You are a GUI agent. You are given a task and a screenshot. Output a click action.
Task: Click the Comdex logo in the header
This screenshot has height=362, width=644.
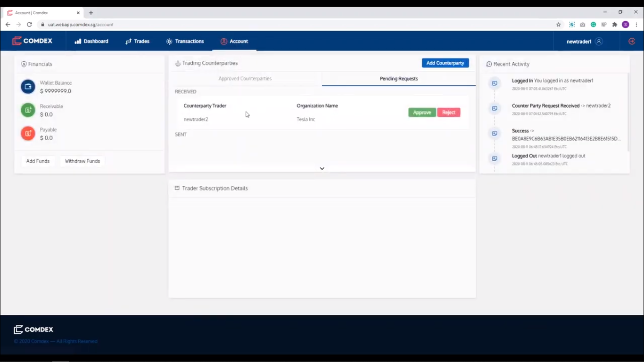[x=32, y=41]
